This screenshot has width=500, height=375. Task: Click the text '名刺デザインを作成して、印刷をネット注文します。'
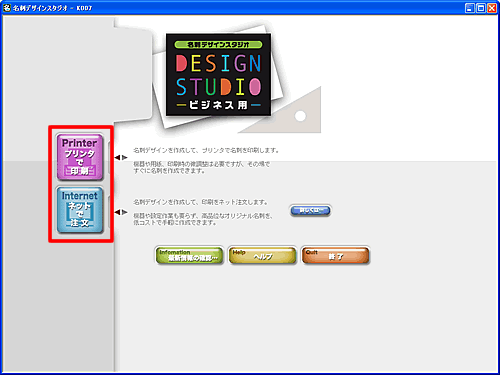[201, 202]
